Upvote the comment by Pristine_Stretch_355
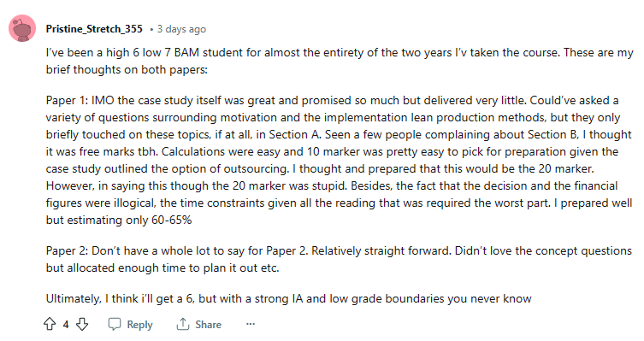The height and width of the screenshot is (341, 644). (x=50, y=324)
